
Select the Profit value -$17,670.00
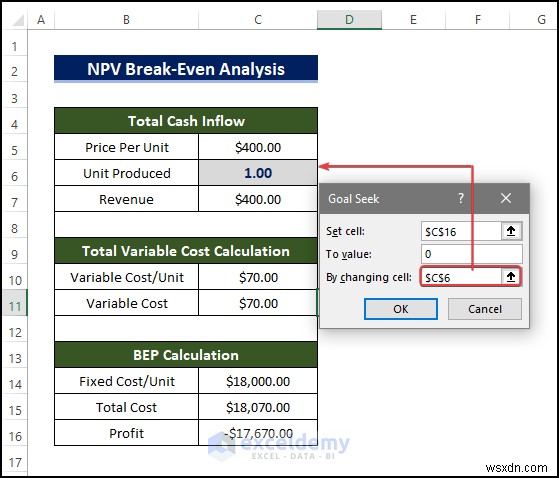(x=258, y=433)
